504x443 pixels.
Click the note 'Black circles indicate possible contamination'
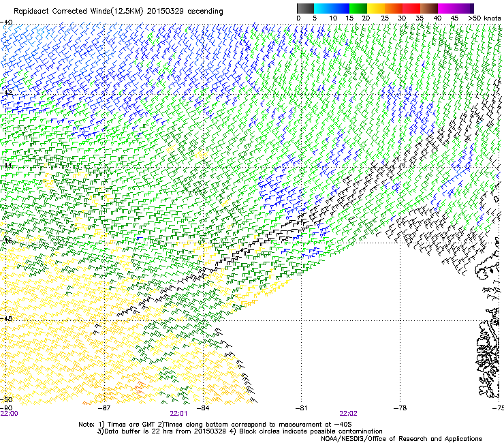(x=311, y=431)
